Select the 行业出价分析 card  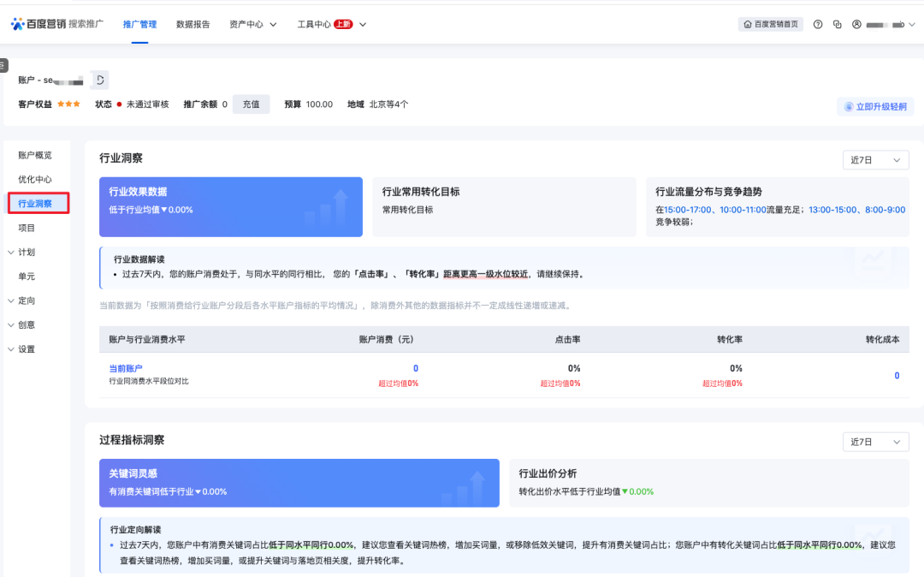[709, 483]
